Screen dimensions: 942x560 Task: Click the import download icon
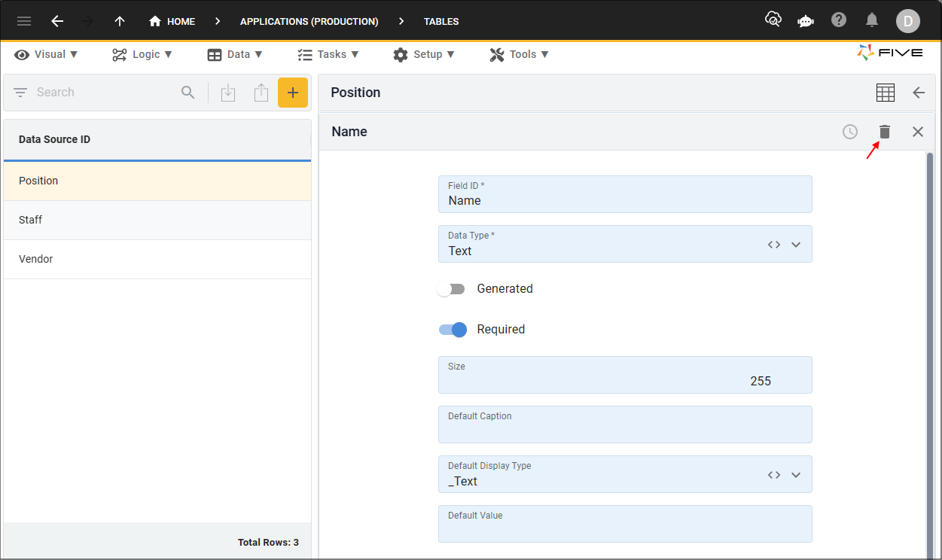(x=228, y=93)
